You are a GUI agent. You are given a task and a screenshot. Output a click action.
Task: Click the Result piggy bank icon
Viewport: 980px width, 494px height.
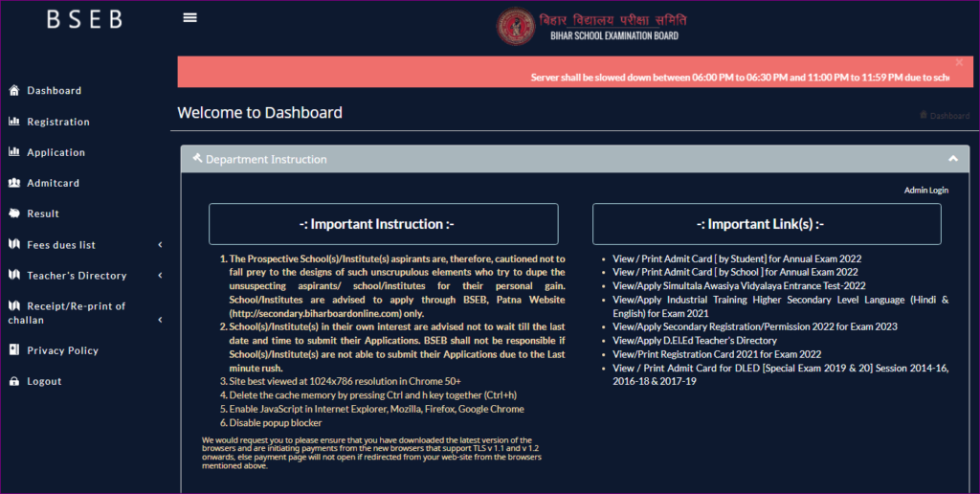point(14,213)
